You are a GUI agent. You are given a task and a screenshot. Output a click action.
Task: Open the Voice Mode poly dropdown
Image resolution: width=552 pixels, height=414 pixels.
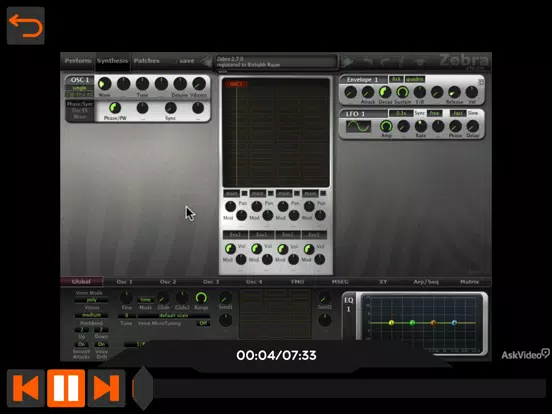coord(91,300)
